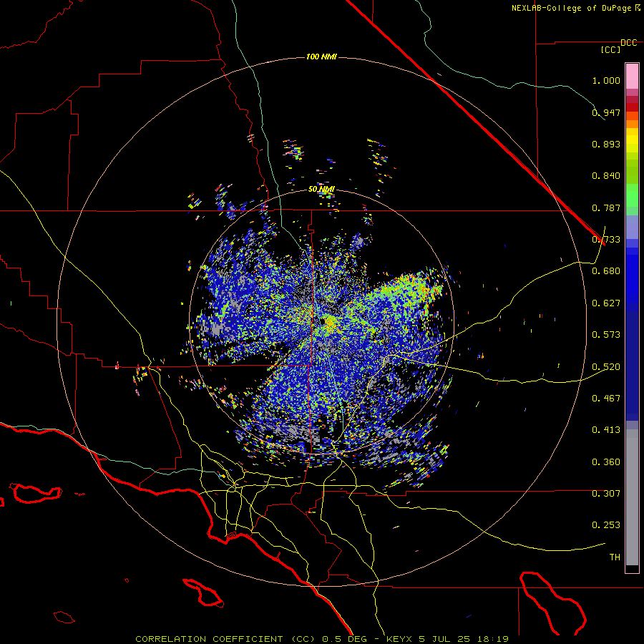The width and height of the screenshot is (644, 644).
Task: Pick the gray segment of the color bar
Action: tap(632, 497)
